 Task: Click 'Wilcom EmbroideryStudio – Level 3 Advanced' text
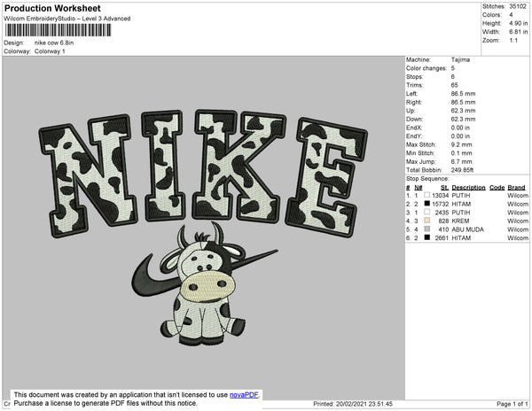[x=67, y=19]
